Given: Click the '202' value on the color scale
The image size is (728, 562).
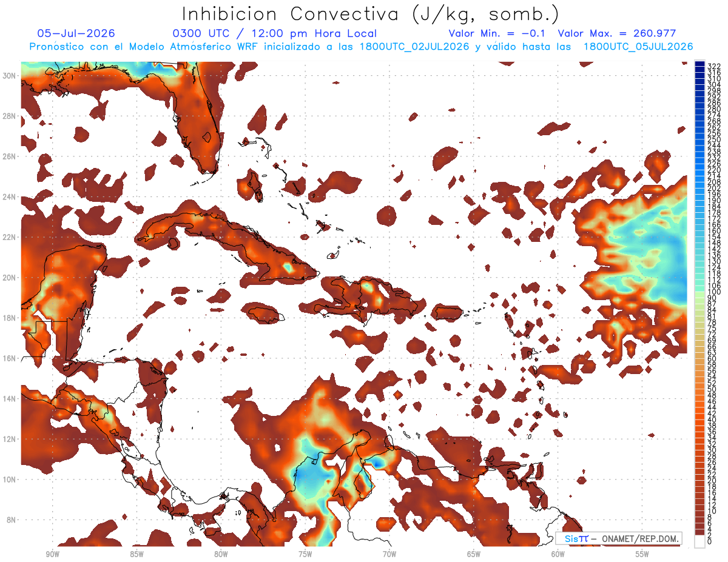Looking at the screenshot, I should coord(713,188).
